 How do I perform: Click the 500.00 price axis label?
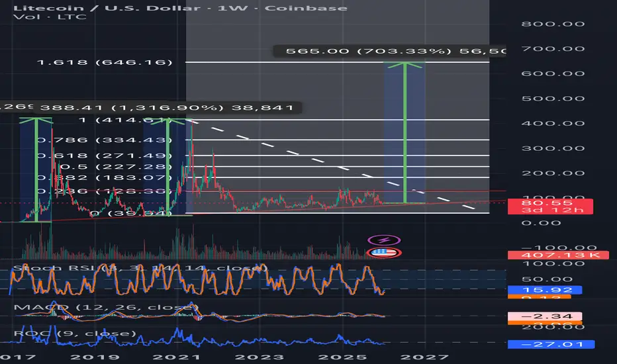(x=553, y=99)
